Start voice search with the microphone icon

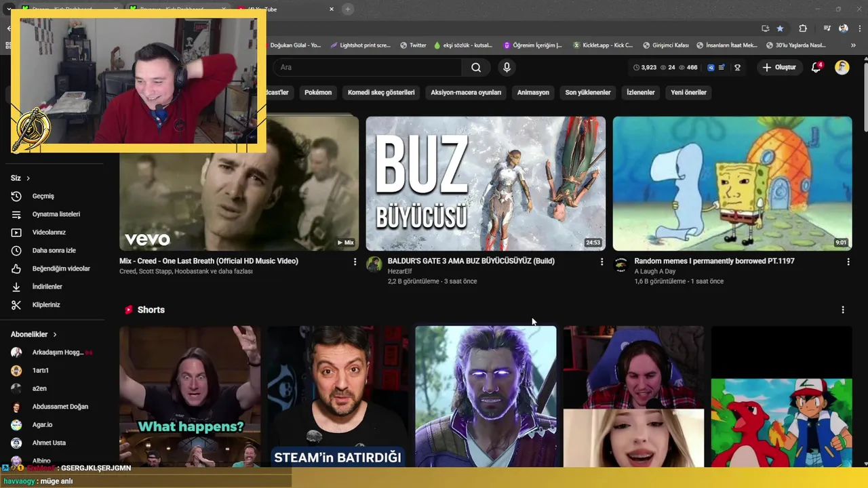pos(507,67)
